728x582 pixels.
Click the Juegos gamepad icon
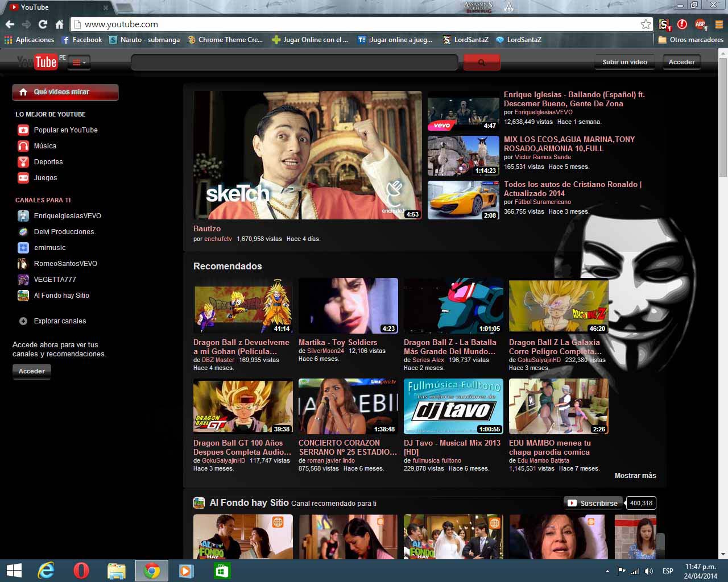(23, 178)
